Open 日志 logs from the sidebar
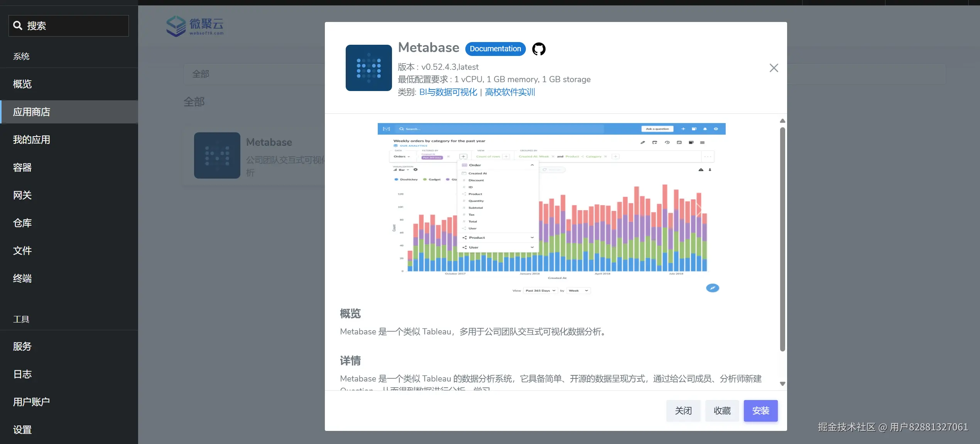 [22, 374]
